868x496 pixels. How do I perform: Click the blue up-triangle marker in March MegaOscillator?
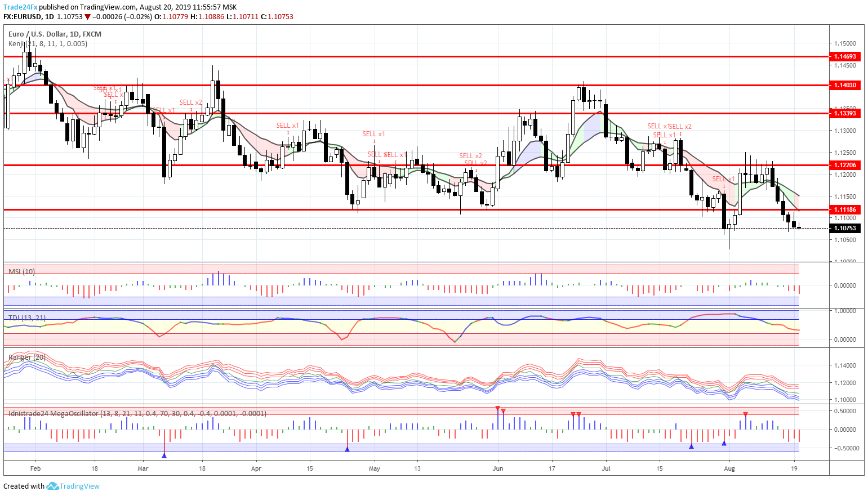tap(164, 455)
